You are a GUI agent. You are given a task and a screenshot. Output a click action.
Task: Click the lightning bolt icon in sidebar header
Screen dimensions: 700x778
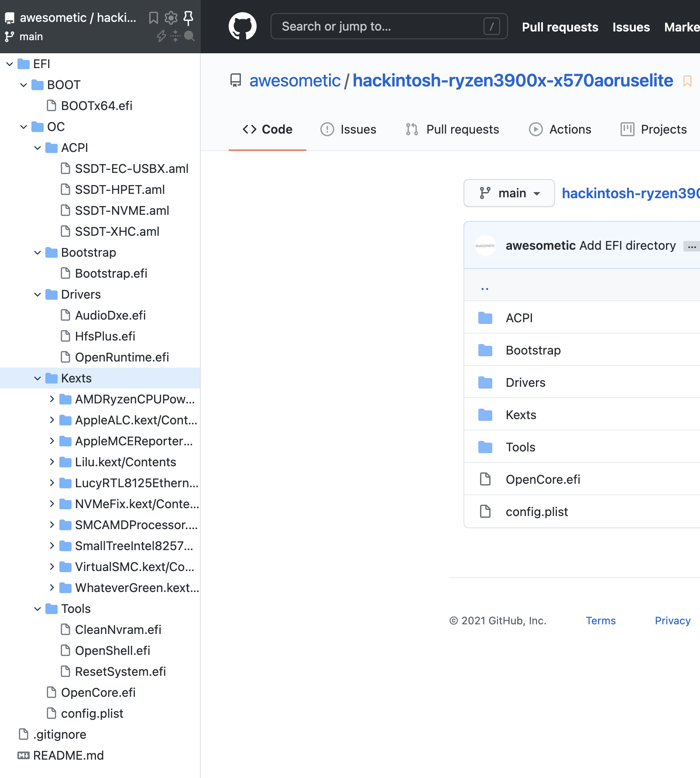pos(161,36)
